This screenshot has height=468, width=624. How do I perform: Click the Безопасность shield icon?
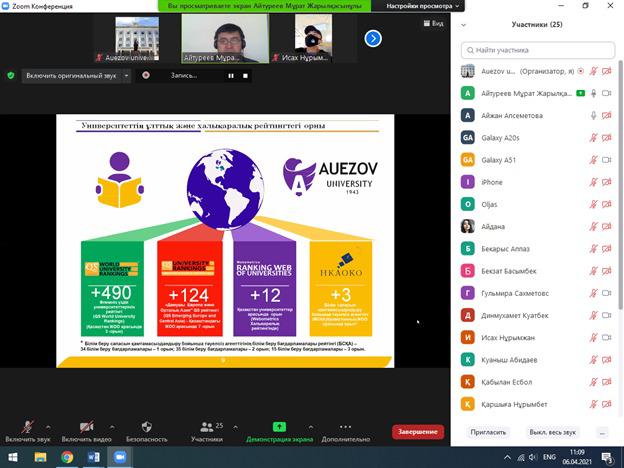(146, 427)
